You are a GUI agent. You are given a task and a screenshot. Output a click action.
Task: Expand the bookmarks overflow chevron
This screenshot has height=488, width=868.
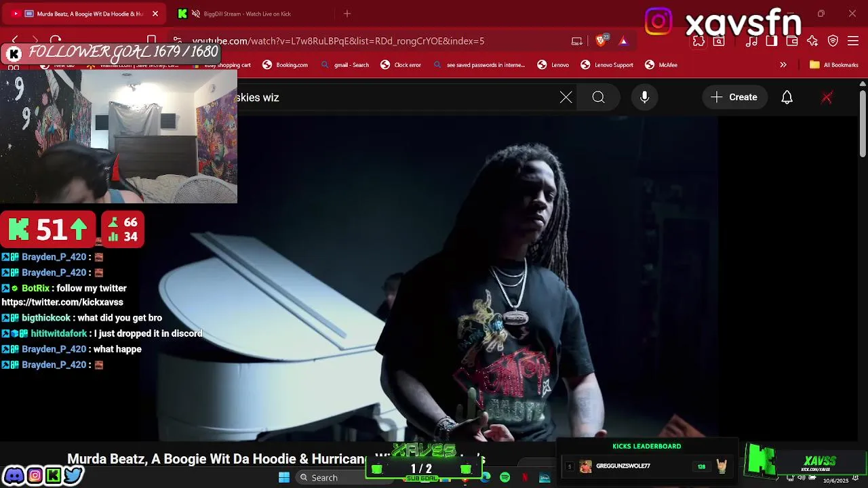coord(783,65)
